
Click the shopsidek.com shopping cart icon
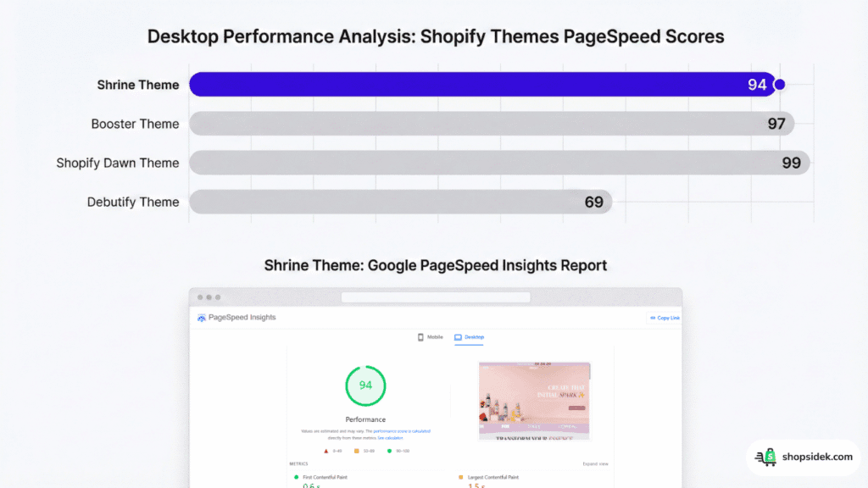pos(767,457)
